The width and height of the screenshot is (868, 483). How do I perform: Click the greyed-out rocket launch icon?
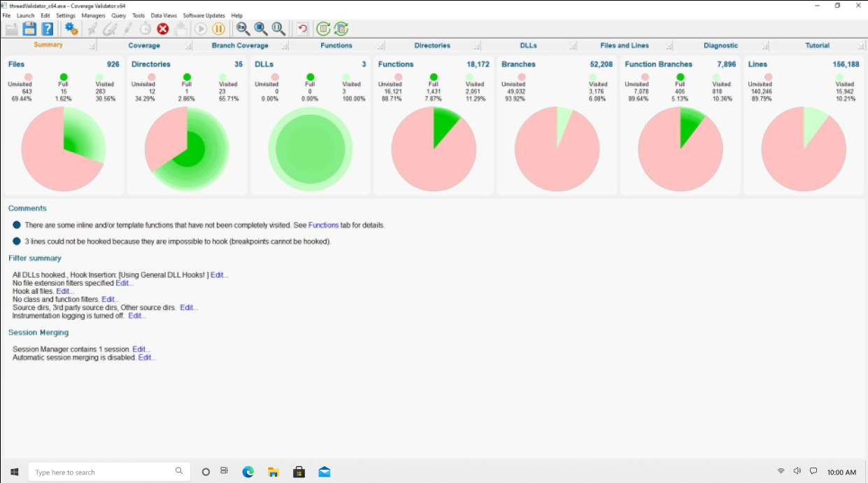point(92,29)
